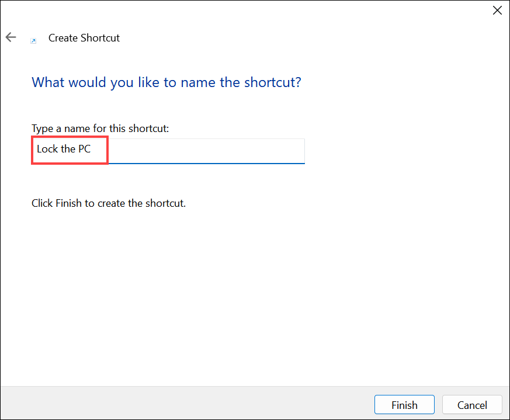Place cursor on "PC" in name field
The height and width of the screenshot is (420, 510).
[x=84, y=149]
